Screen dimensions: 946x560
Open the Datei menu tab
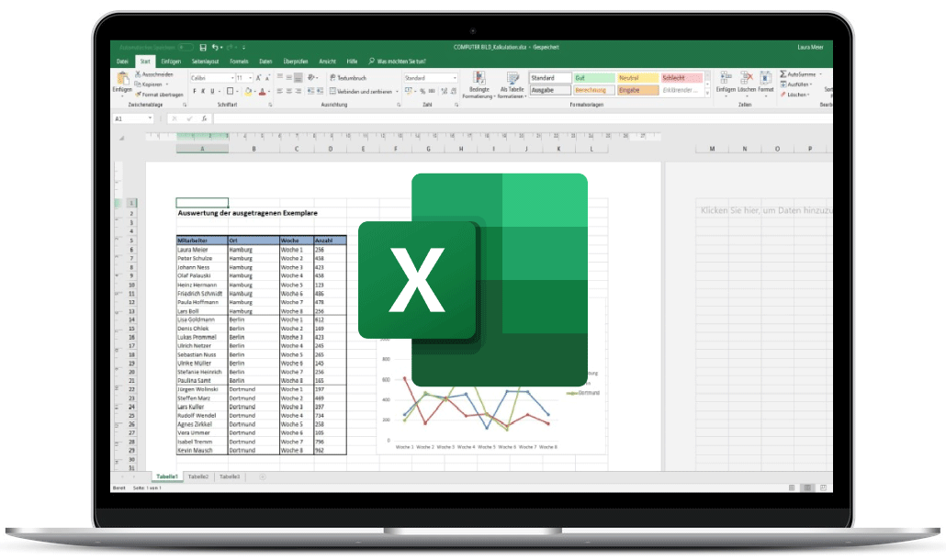point(122,62)
